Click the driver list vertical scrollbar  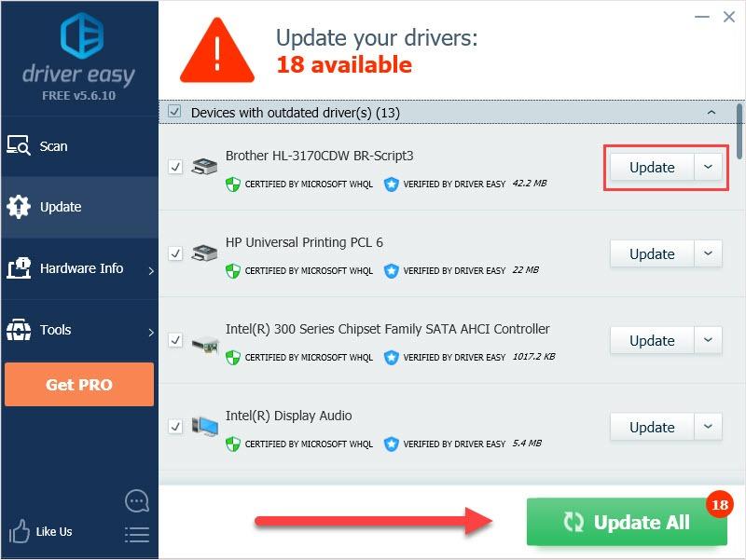[x=739, y=131]
